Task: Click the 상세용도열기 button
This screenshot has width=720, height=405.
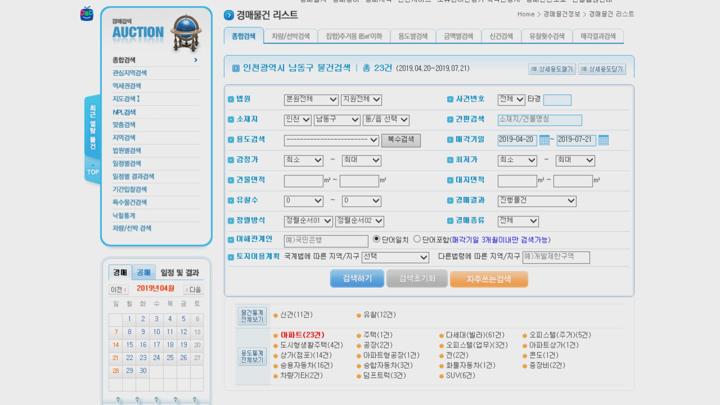Action: pyautogui.click(x=552, y=69)
